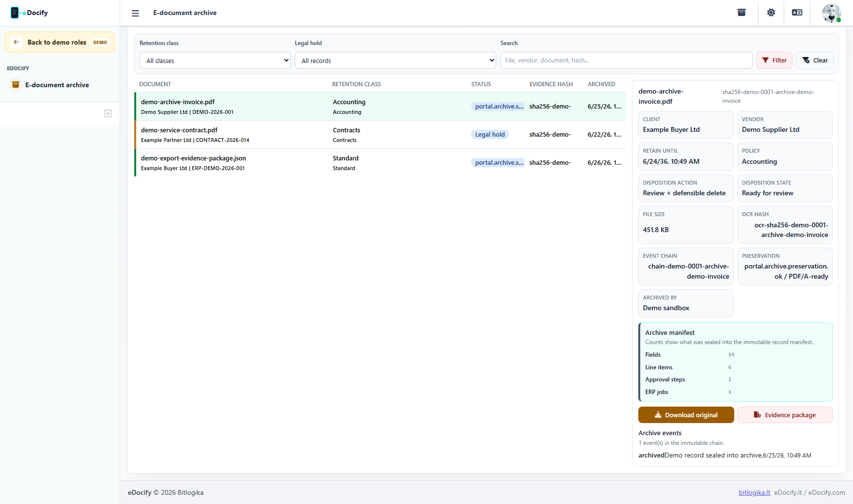Click the Archive events heading
This screenshot has width=853, height=504.
click(x=660, y=433)
